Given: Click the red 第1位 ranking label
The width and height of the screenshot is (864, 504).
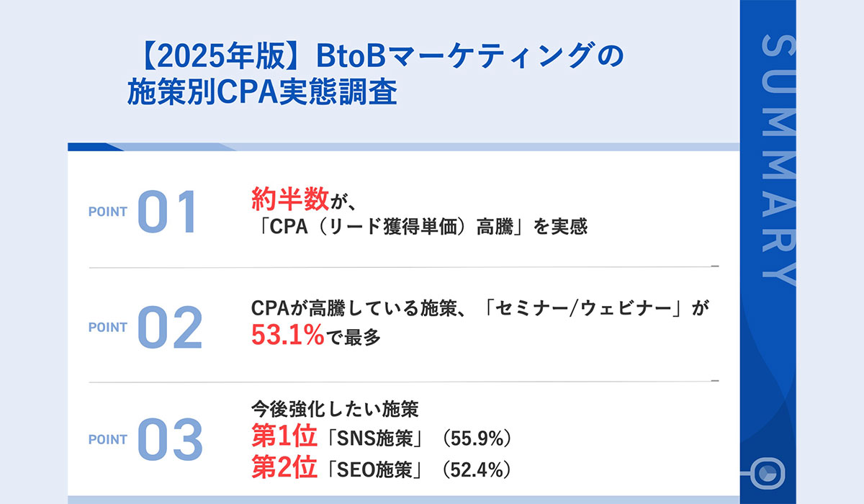Looking at the screenshot, I should (x=284, y=438).
